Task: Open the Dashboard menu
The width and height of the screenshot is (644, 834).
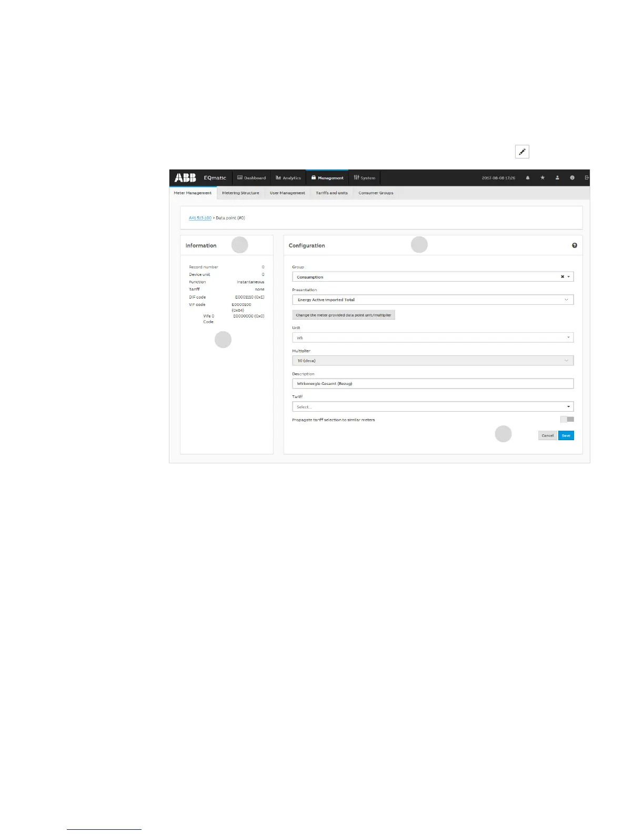Action: [251, 178]
